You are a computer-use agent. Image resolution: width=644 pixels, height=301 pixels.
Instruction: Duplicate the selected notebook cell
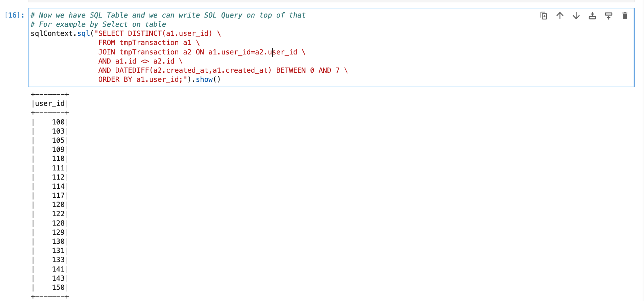pyautogui.click(x=544, y=16)
